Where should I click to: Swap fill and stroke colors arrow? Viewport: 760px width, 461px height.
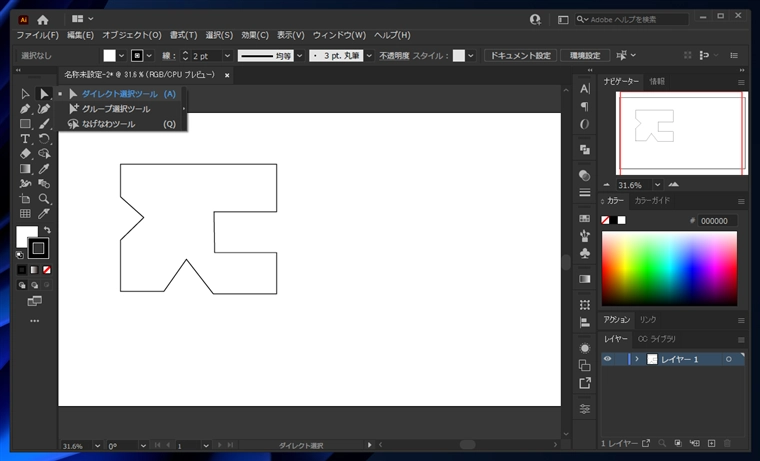[x=47, y=230]
